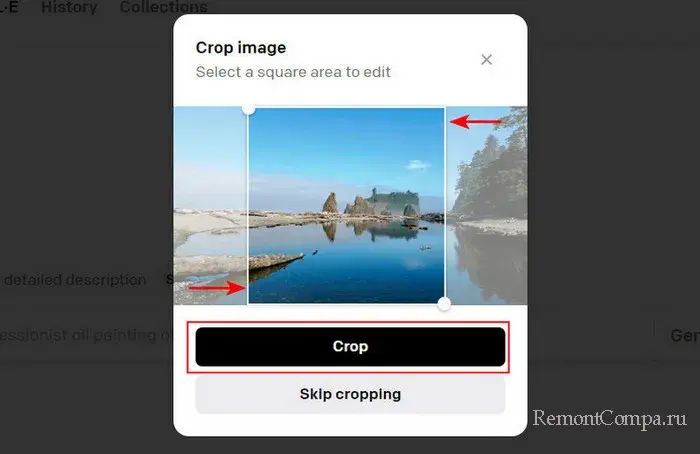700x454 pixels.
Task: Grab the top-left round crop handle
Action: (249, 108)
